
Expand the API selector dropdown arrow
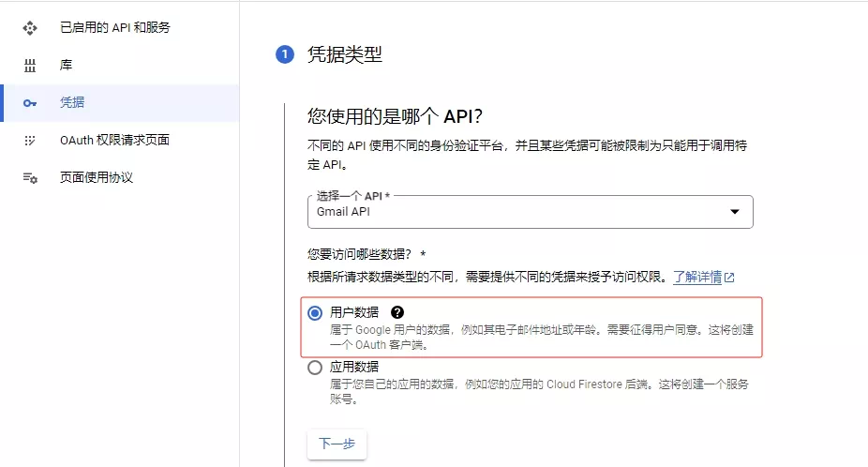pyautogui.click(x=735, y=212)
